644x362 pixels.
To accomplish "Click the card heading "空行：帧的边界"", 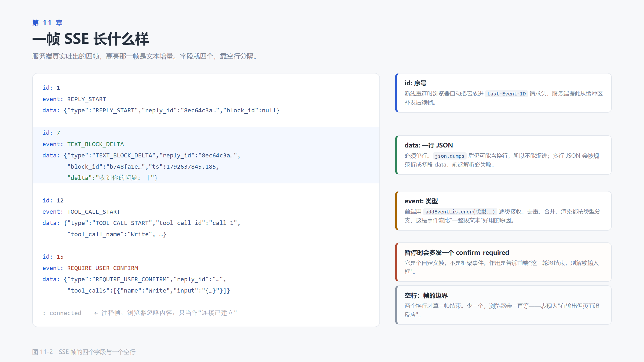I will (426, 295).
